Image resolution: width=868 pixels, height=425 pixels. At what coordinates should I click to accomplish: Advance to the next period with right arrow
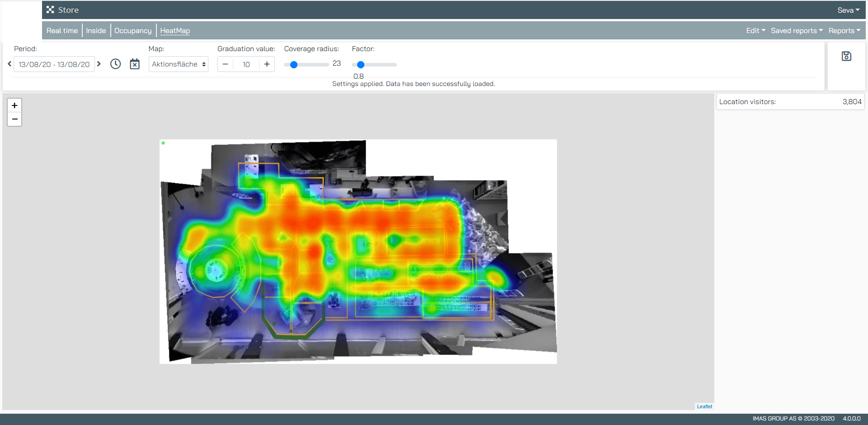click(x=99, y=64)
